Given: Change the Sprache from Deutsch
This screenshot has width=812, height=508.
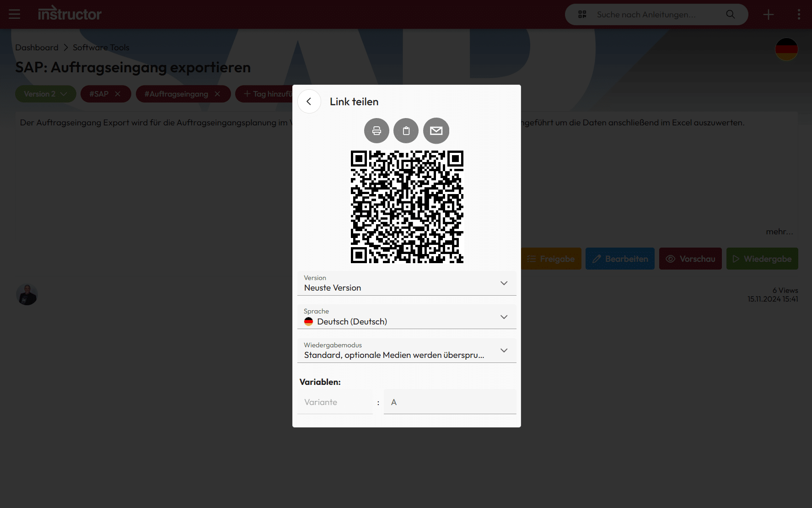Looking at the screenshot, I should coord(504,316).
